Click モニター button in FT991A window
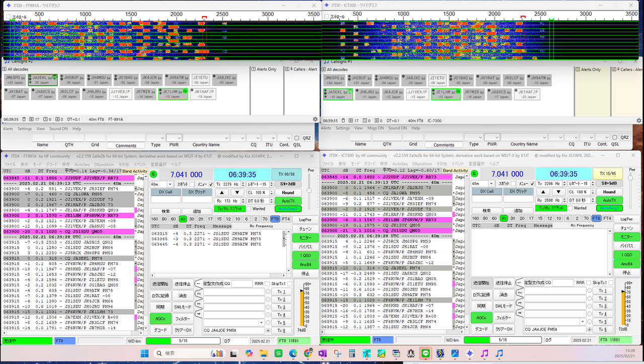The width and height of the screenshot is (644, 364). 305,237
